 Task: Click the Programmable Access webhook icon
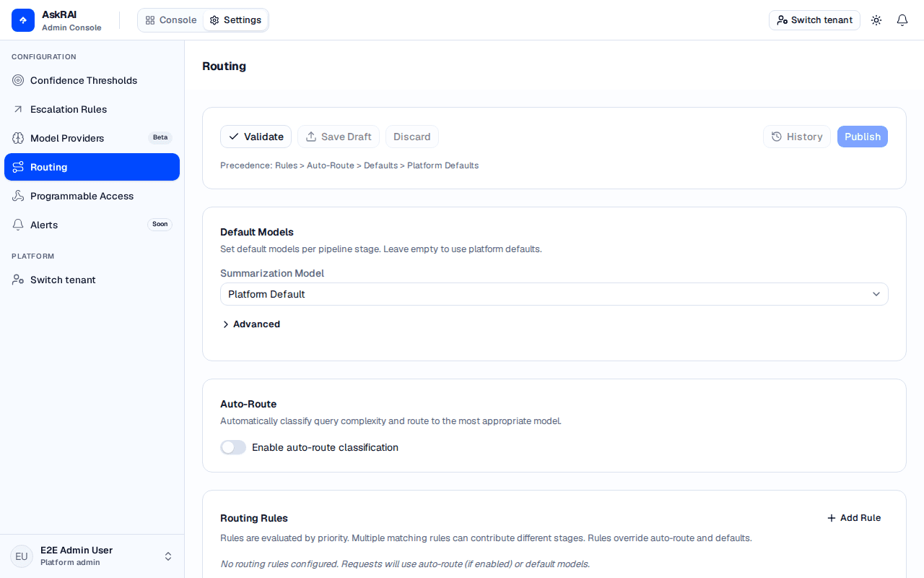click(18, 196)
